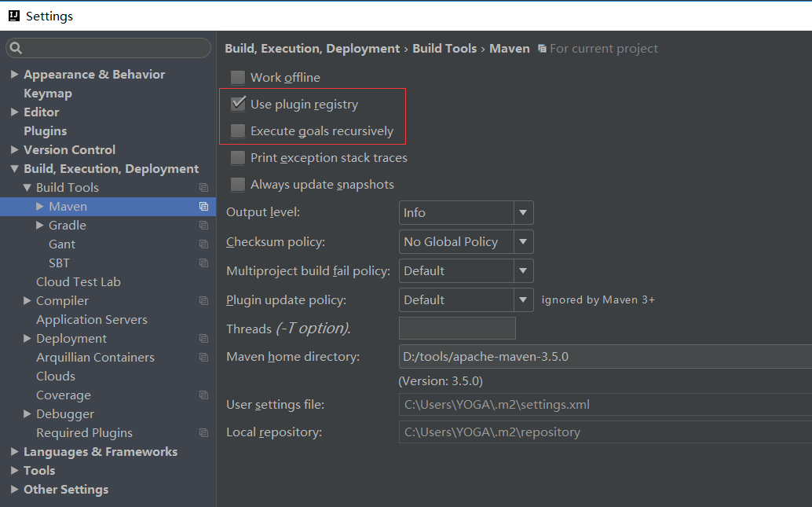Enable the Work offline checkbox

238,78
